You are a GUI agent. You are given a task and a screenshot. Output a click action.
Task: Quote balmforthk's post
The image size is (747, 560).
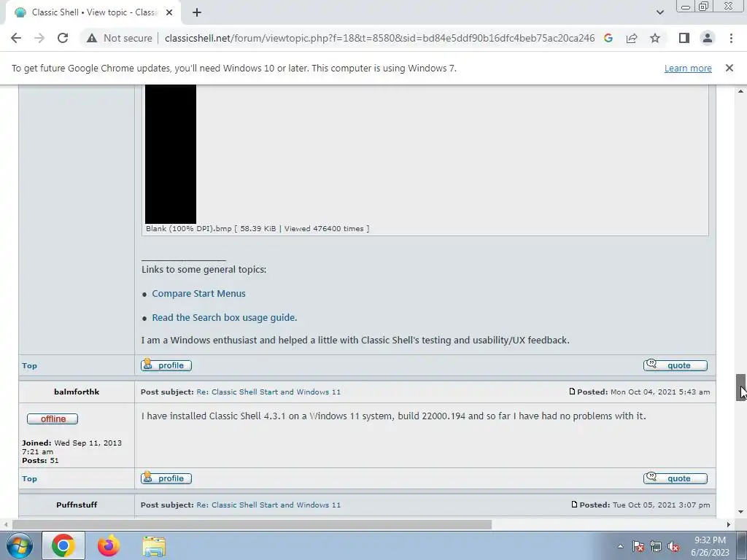click(x=676, y=478)
